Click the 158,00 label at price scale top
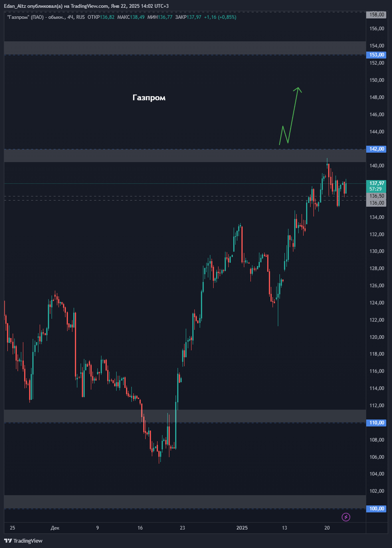Viewport: 392px width, 548px height. (x=377, y=15)
